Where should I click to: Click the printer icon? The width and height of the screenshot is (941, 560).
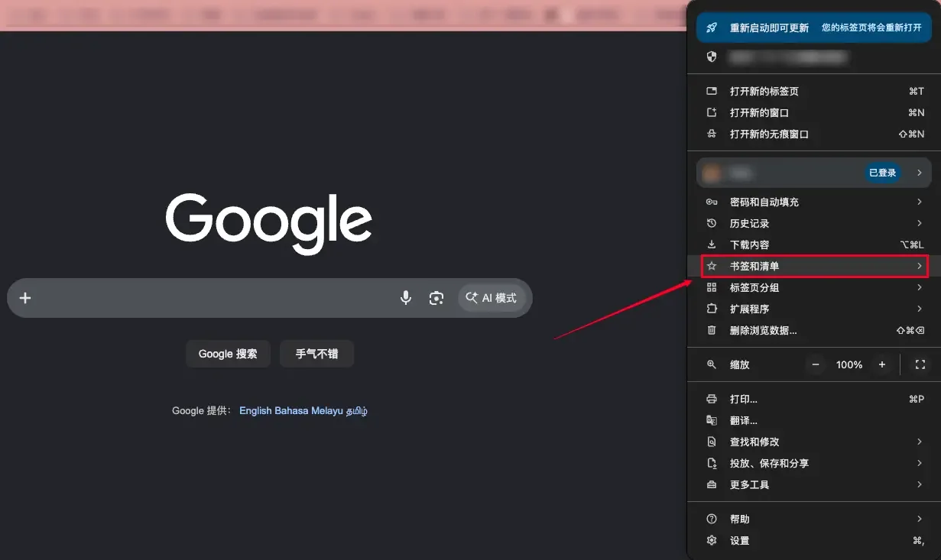click(x=712, y=399)
